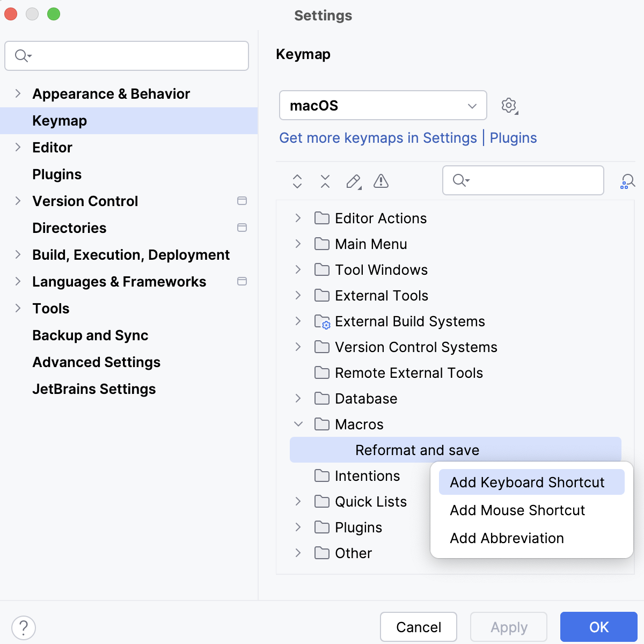Click the External Build Systems folder icon
The image size is (644, 644).
(323, 321)
